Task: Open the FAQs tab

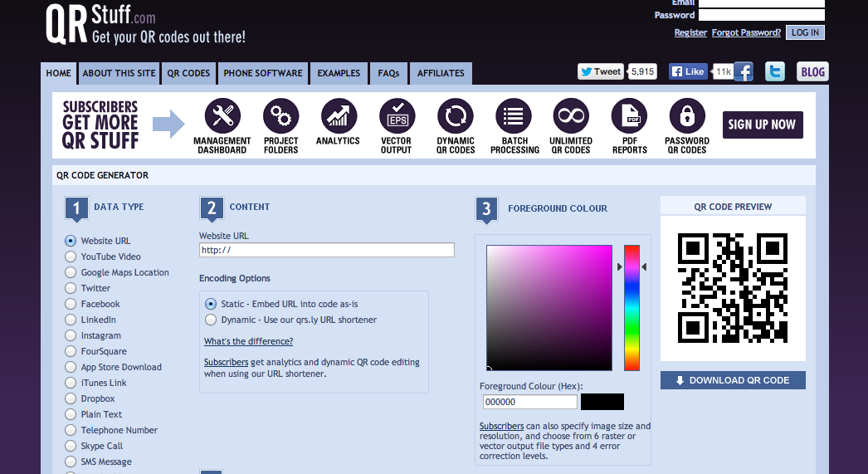Action: pyautogui.click(x=388, y=73)
